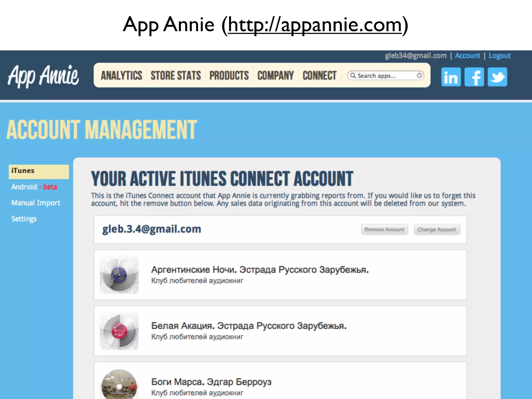This screenshot has width=532, height=399.
Task: Open the Analytics menu
Action: click(121, 76)
